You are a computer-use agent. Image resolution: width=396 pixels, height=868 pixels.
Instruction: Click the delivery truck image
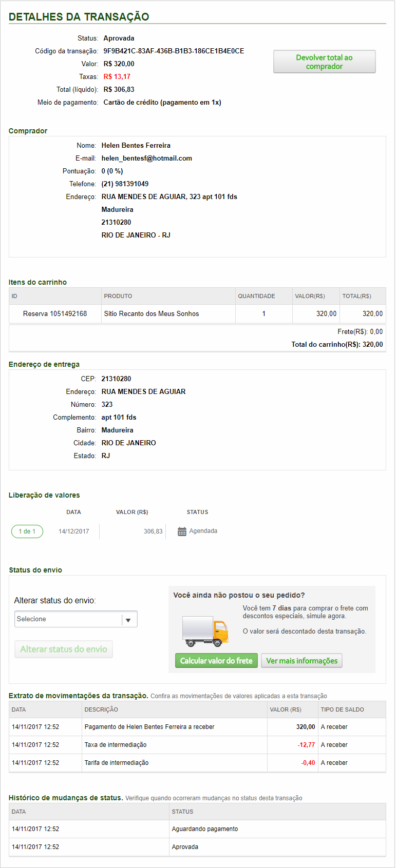(205, 632)
